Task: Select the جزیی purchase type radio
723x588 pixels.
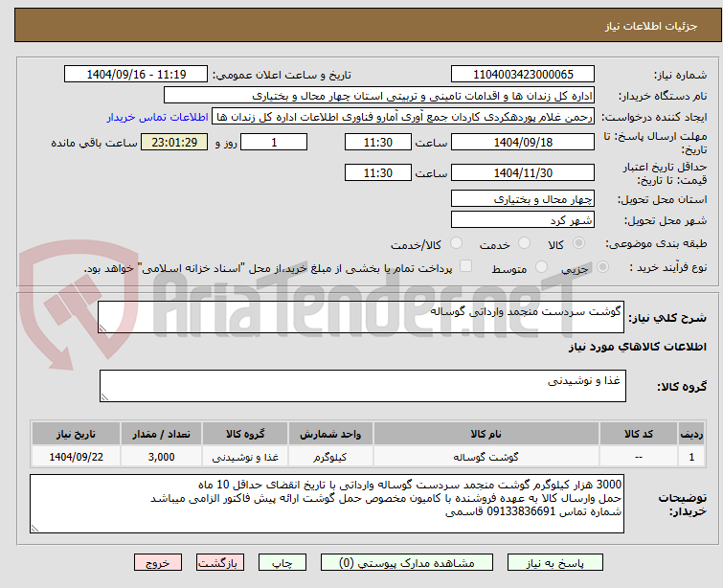Action: tap(602, 267)
